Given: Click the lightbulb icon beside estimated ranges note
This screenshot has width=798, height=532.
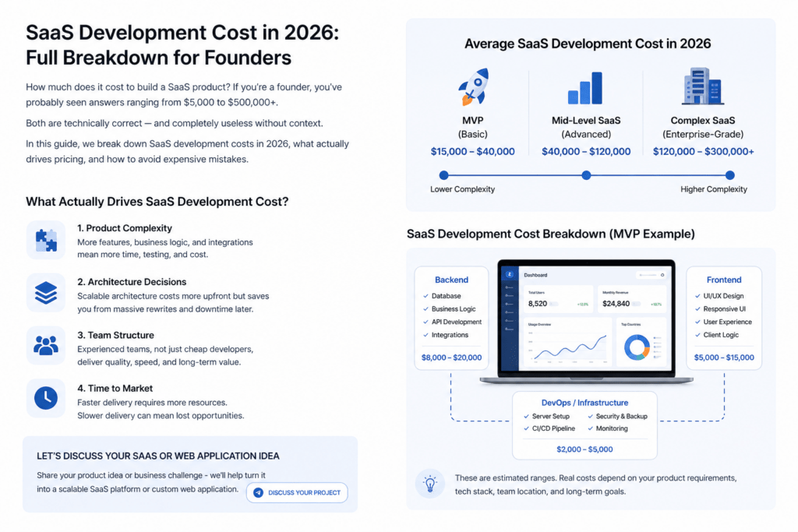Looking at the screenshot, I should tap(430, 484).
